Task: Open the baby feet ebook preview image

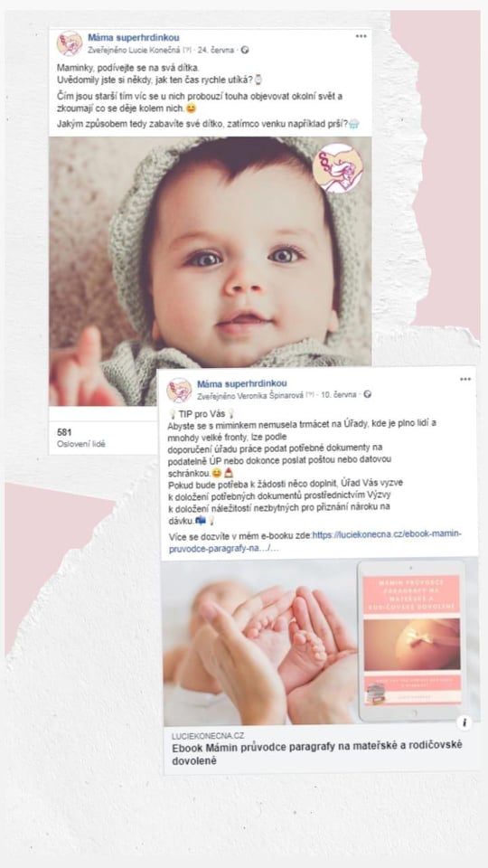Action: pyautogui.click(x=320, y=642)
